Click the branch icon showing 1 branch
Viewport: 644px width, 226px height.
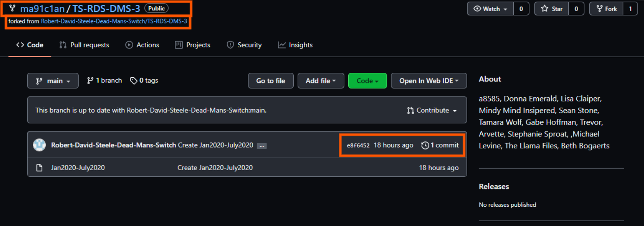coord(90,81)
